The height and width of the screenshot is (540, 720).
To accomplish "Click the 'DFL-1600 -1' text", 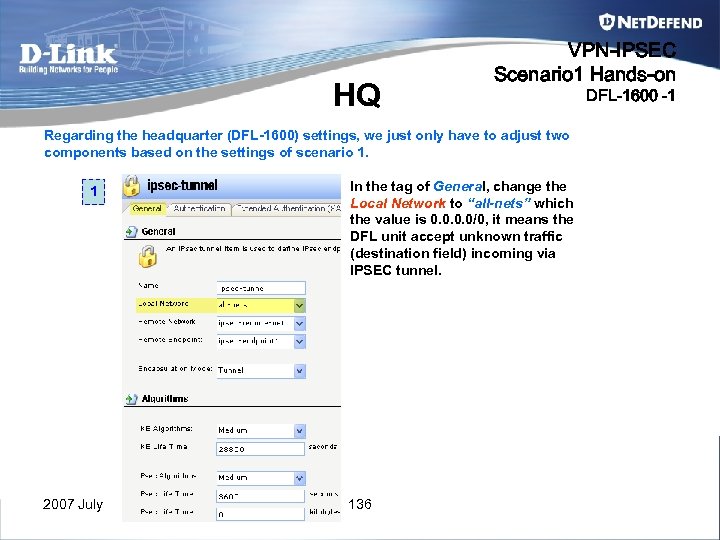I will coord(630,96).
